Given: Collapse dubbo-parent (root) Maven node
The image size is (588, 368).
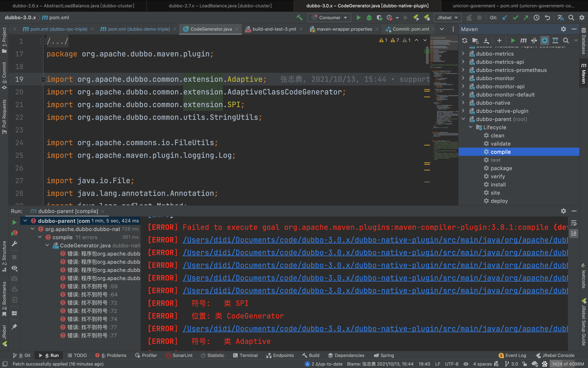Looking at the screenshot, I should [x=463, y=119].
